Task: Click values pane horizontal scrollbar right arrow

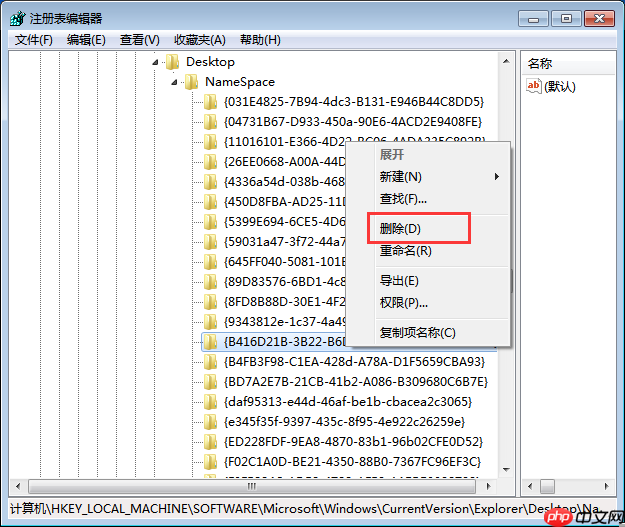Action: coord(607,486)
